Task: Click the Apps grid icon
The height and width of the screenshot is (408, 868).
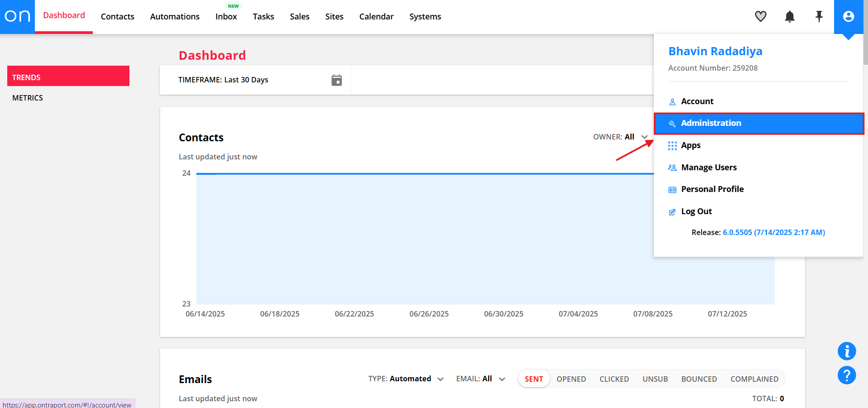Action: tap(672, 146)
